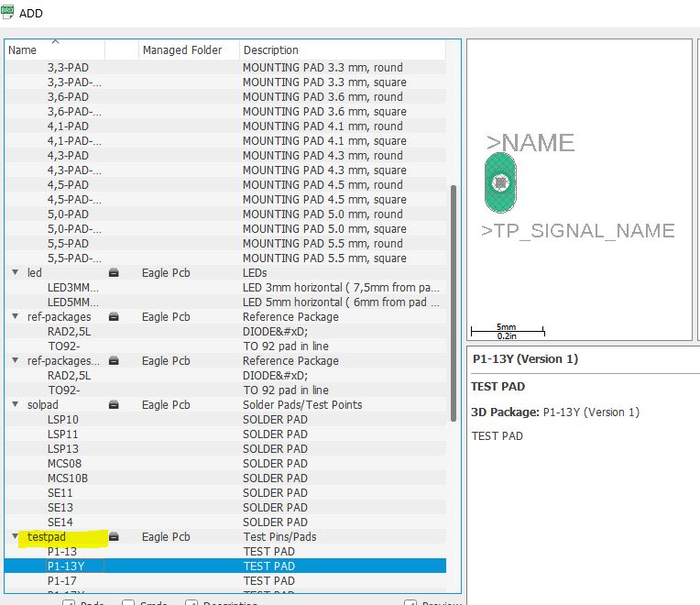Click the ADD window title icon
This screenshot has width=700, height=605.
point(8,13)
